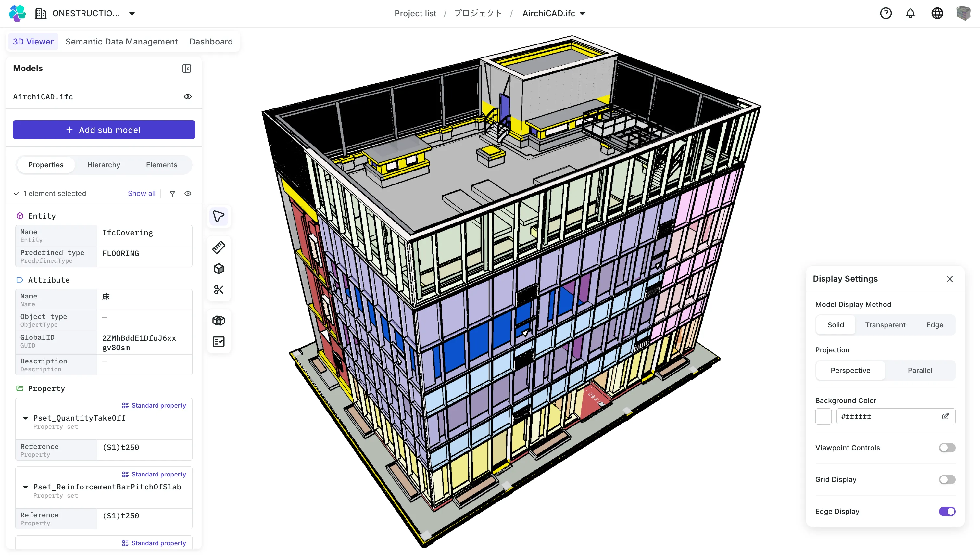
Task: Open the AirchiCAD.ifc file dropdown
Action: [x=582, y=13]
